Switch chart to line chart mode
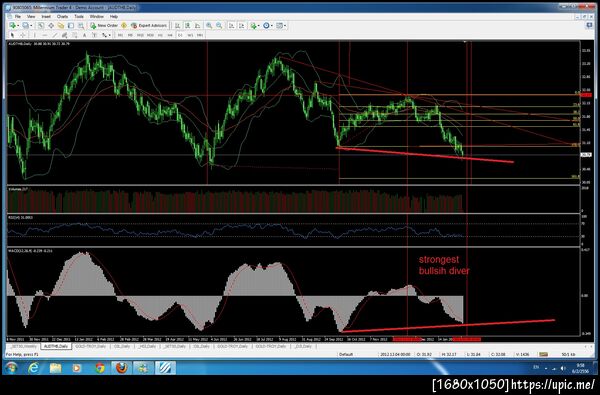 (x=197, y=25)
